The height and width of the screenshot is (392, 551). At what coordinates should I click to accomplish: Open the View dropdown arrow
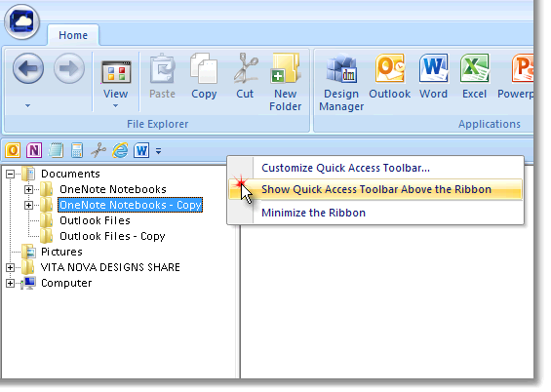(116, 105)
